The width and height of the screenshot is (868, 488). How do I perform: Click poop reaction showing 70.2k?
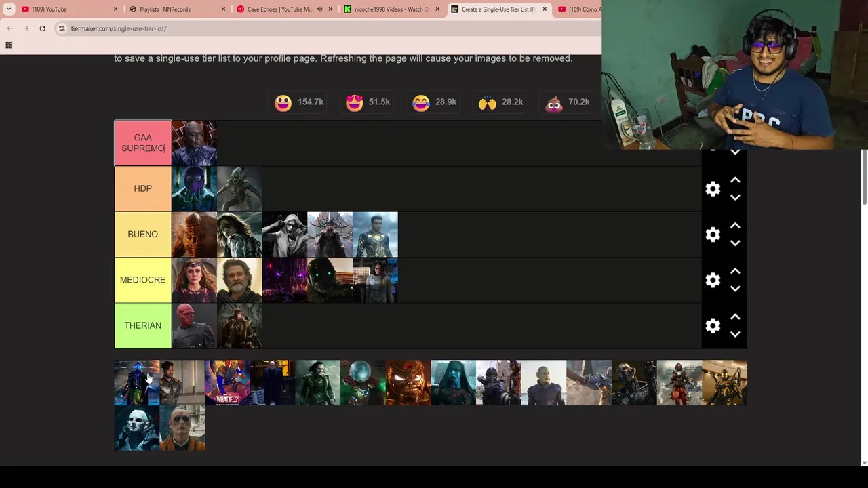pyautogui.click(x=568, y=102)
